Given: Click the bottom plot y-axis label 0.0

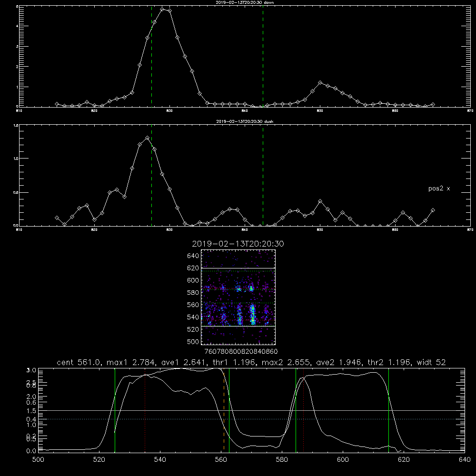Looking at the screenshot, I should (x=31, y=451).
